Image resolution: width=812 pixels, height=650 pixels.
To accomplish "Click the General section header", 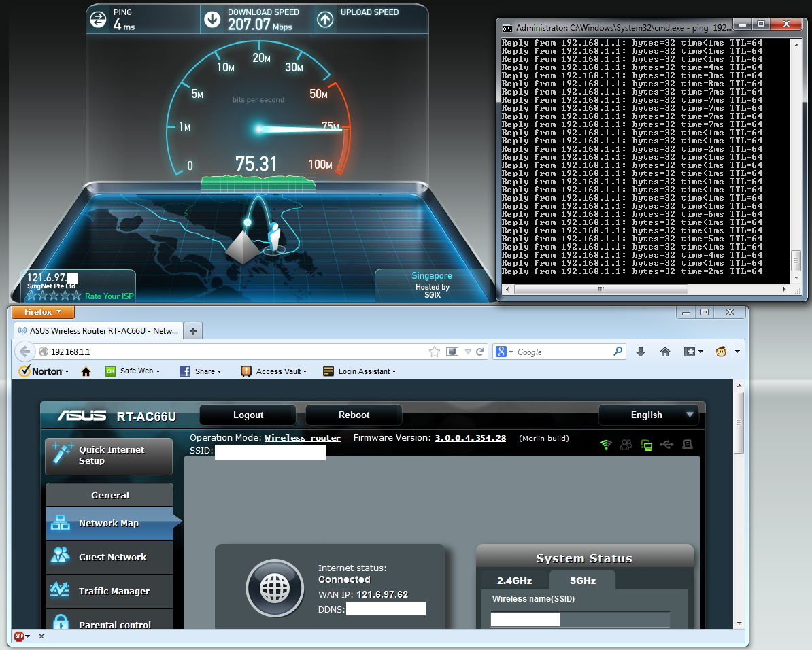I will tap(109, 494).
